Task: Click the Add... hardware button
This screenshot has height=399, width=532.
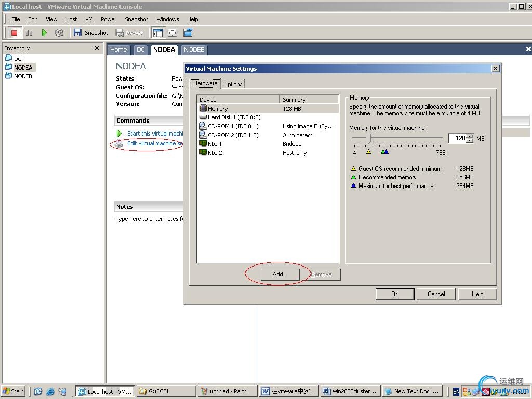Action: pyautogui.click(x=280, y=274)
